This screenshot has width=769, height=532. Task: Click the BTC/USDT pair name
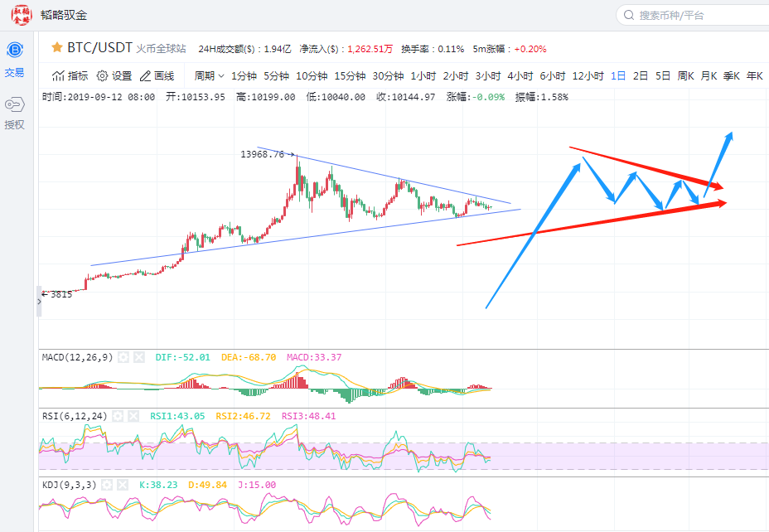[x=99, y=47]
